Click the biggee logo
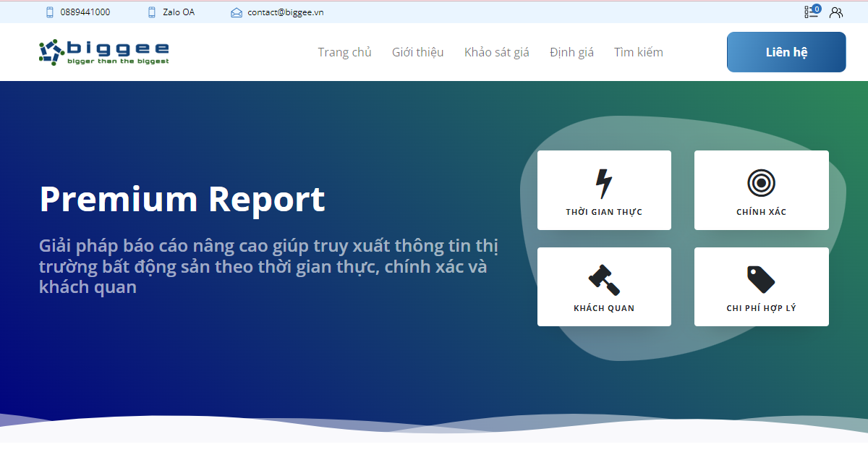 coord(103,51)
